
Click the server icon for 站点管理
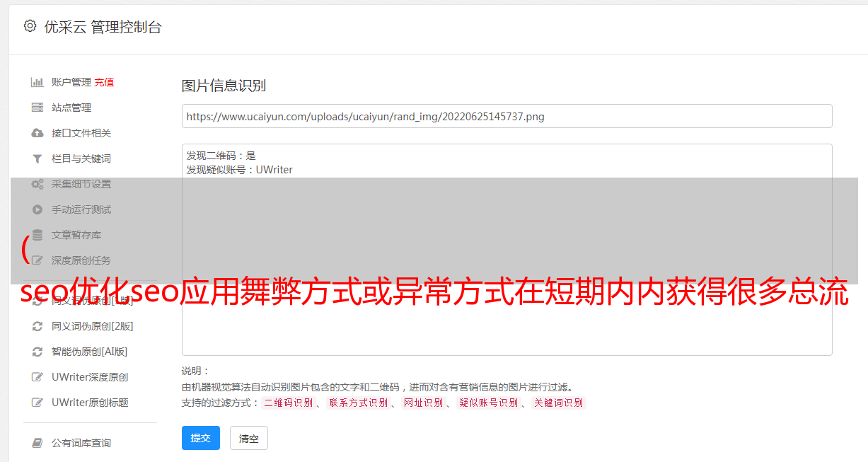37,108
